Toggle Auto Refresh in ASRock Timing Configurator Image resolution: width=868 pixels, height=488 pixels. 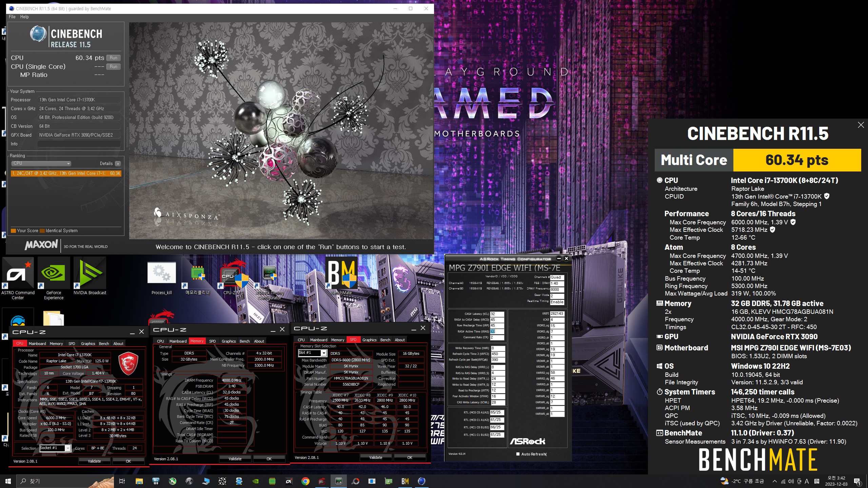click(x=518, y=454)
